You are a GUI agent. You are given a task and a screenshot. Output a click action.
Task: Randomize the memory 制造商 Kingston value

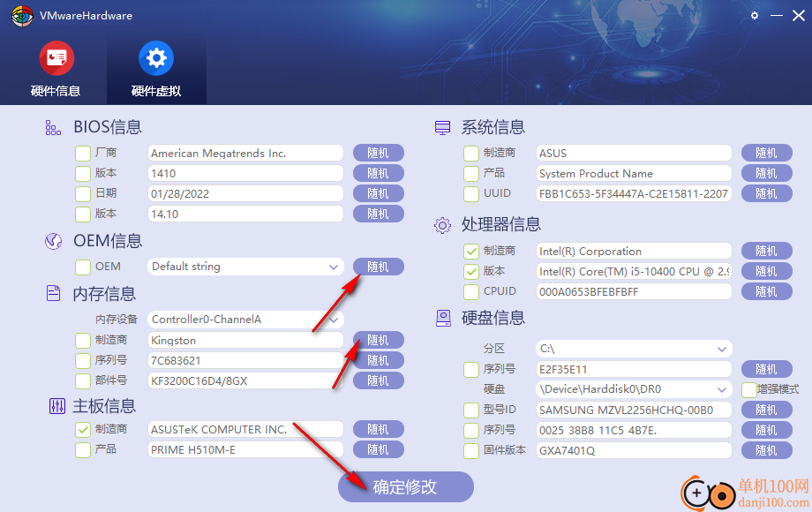(x=378, y=340)
